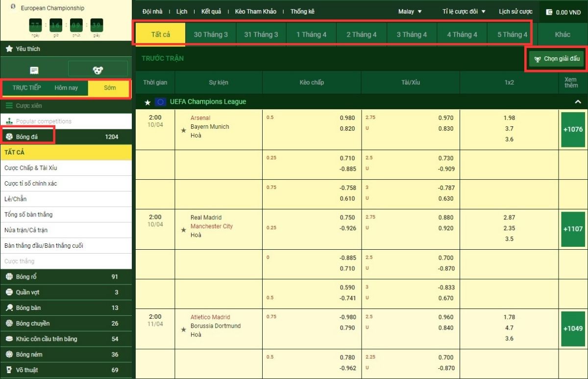
Task: Select Cược tỉ số chính xác bet type
Action: tap(30, 184)
